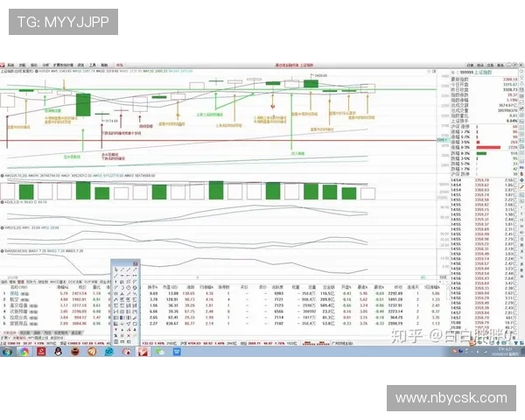Select the arrow pointer drawing tool
Viewport: 525px width, 420px height.
[x=115, y=270]
